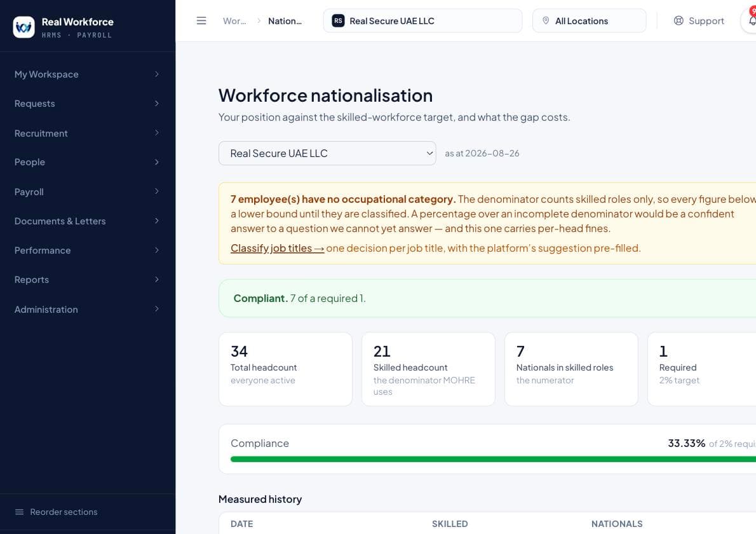
Task: Open the All Locations selector
Action: coord(589,21)
